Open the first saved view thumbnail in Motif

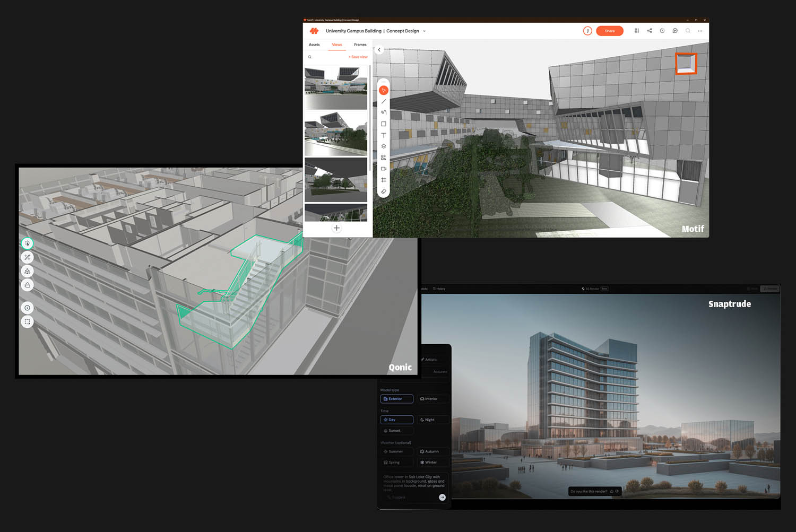point(335,88)
